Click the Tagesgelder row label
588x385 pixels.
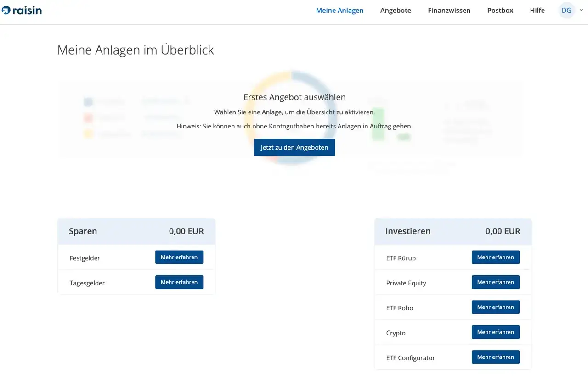(x=87, y=283)
